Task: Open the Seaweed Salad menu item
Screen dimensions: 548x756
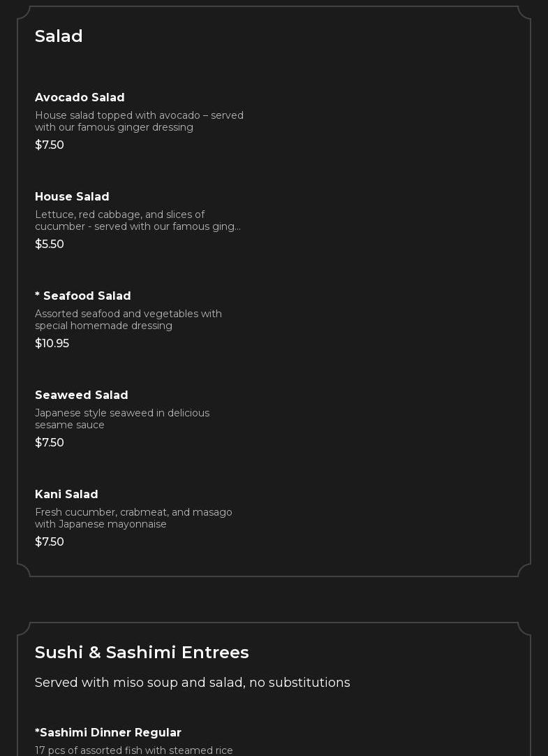Action: pos(82,395)
